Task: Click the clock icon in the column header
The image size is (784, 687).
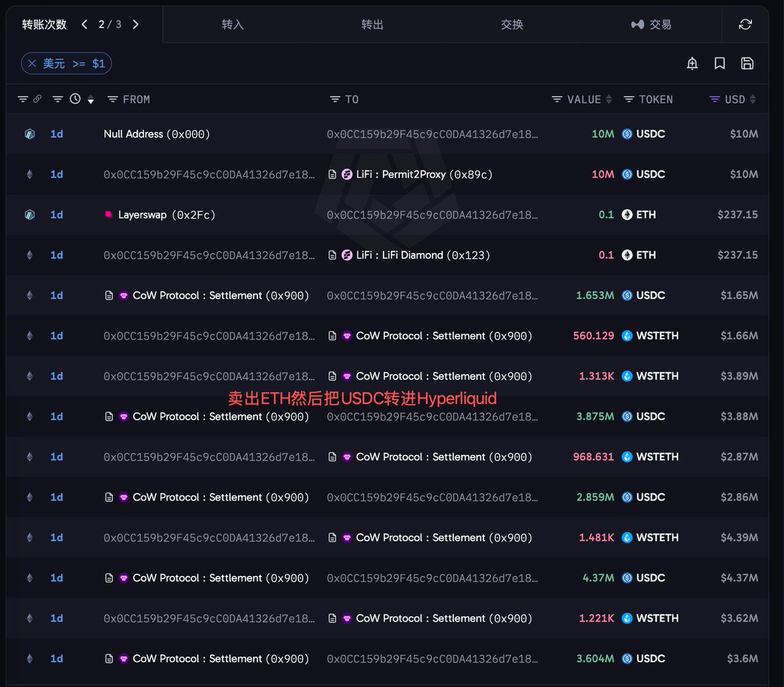Action: (x=75, y=99)
